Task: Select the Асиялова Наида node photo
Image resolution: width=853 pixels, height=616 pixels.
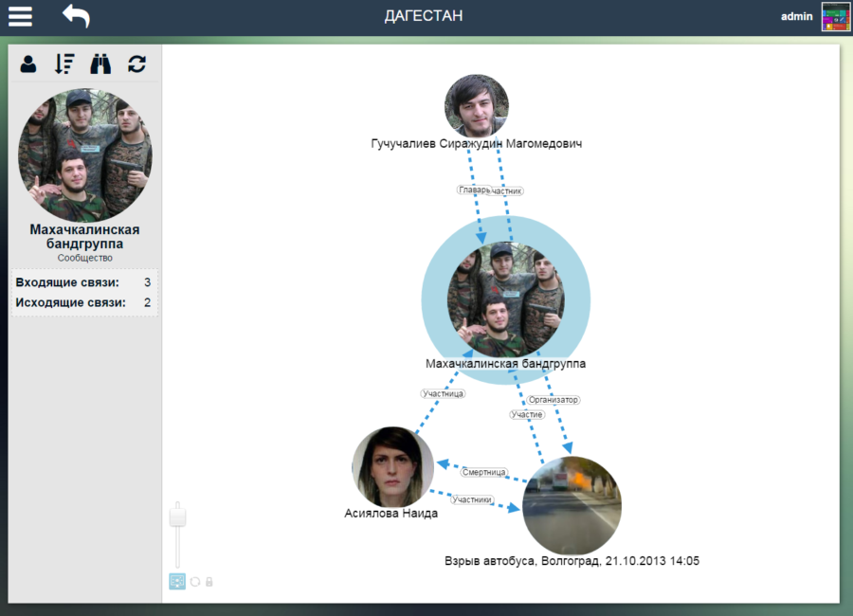Action: [392, 466]
